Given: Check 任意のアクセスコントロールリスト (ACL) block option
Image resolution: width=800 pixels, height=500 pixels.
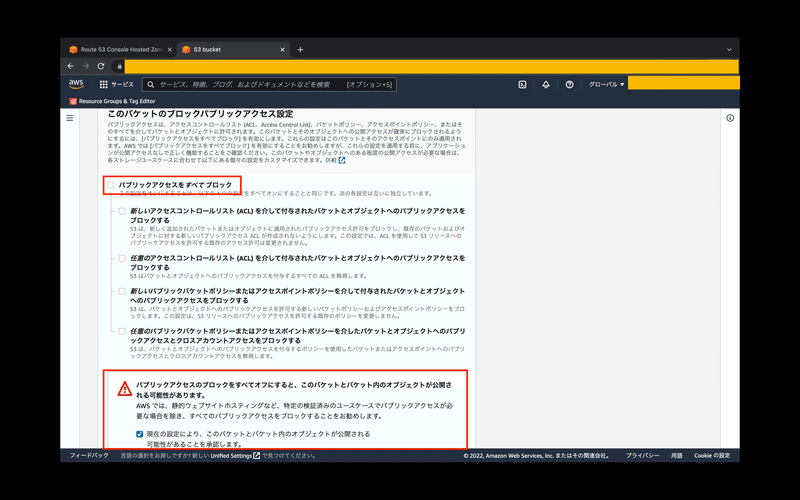Looking at the screenshot, I should [122, 259].
